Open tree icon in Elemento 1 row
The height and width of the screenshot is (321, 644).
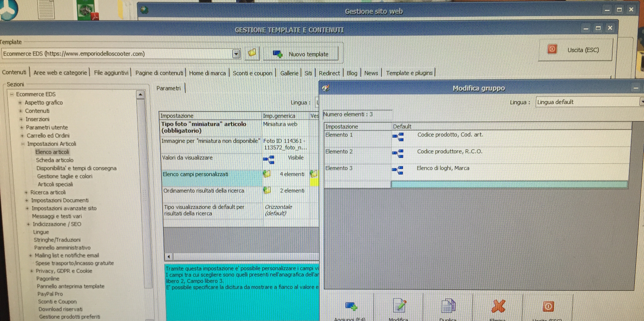(398, 137)
